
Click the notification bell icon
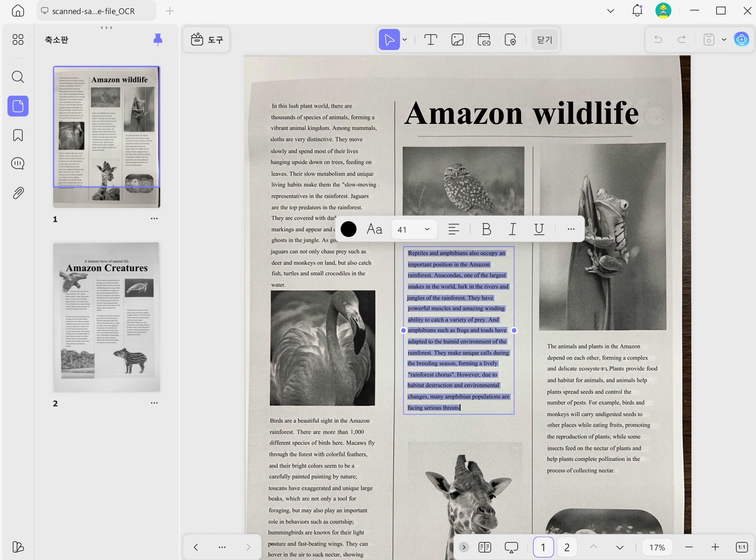click(x=637, y=11)
